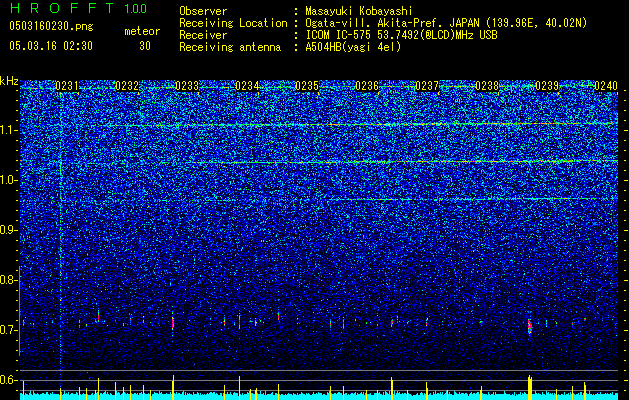629x400 pixels.
Task: Click the 0.7 frequency axis label
Action: click(8, 330)
